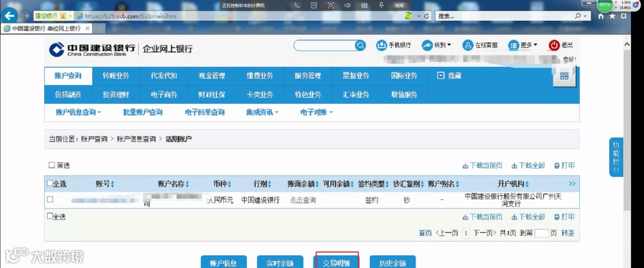This screenshot has height=268, width=644.
Task: Click the 转至 go-to-page link
Action: (x=568, y=233)
